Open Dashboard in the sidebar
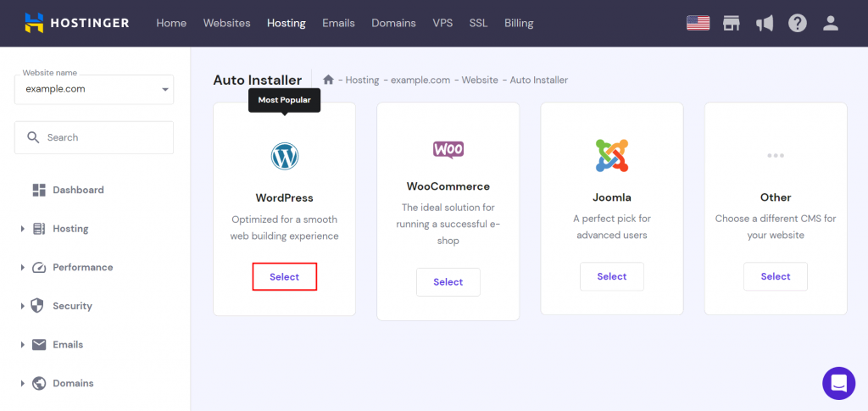 [x=78, y=190]
